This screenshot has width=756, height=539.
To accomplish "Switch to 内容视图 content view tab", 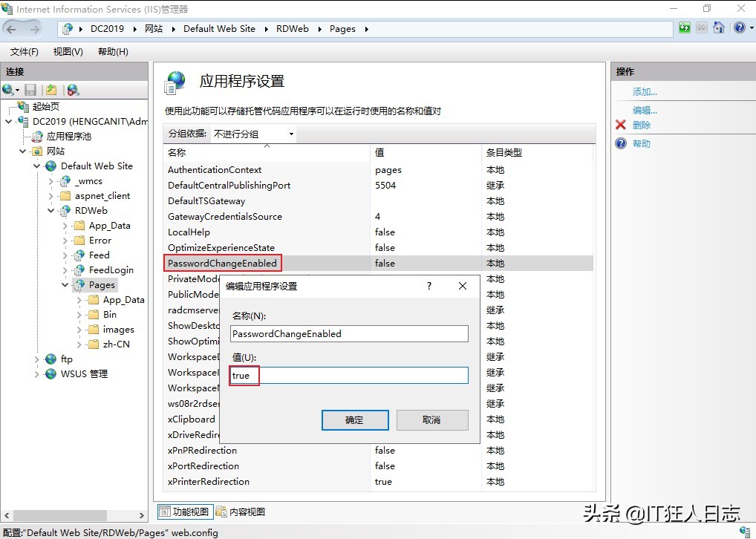I will (x=241, y=512).
